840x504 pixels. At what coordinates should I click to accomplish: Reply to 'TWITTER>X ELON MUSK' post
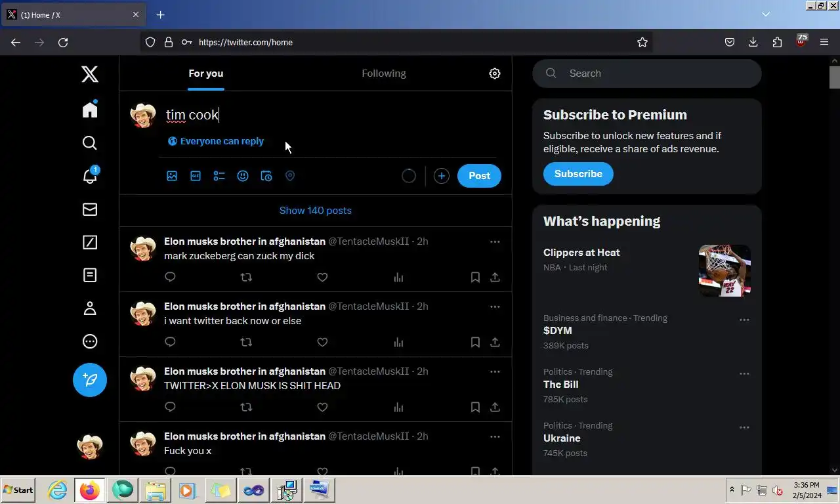170,407
